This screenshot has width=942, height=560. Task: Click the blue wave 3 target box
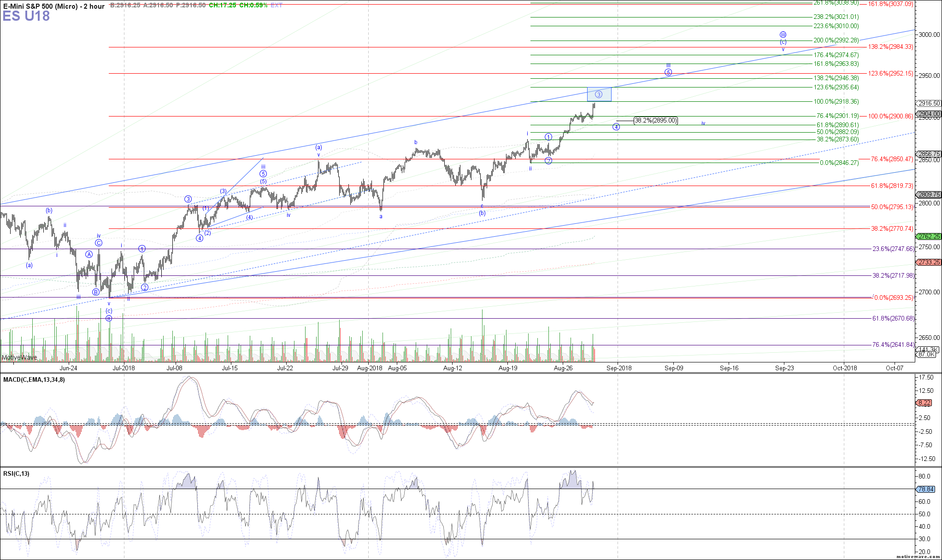pyautogui.click(x=599, y=94)
